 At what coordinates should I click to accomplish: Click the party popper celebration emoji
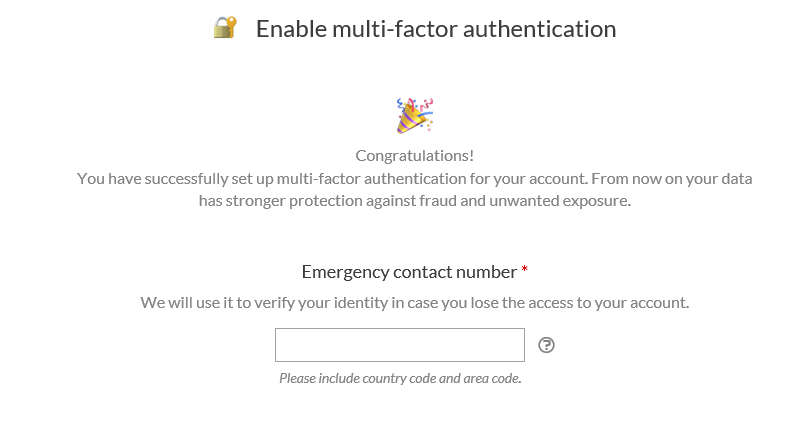[x=415, y=116]
